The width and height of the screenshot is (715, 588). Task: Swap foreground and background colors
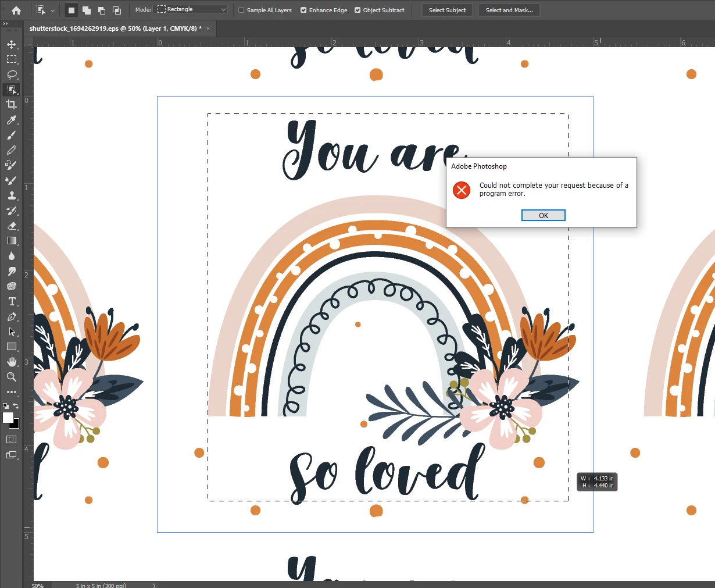point(16,406)
